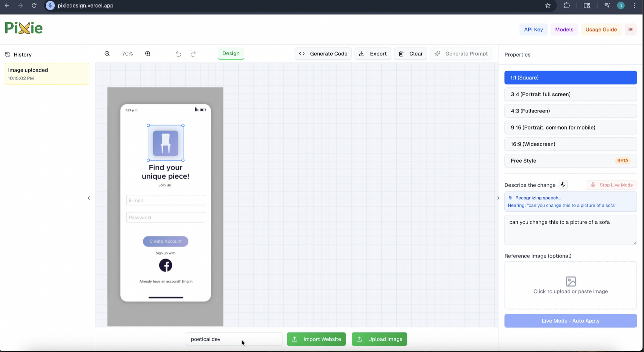Viewport: 644px width, 352px height.
Task: Open the Models menu
Action: [x=564, y=29]
